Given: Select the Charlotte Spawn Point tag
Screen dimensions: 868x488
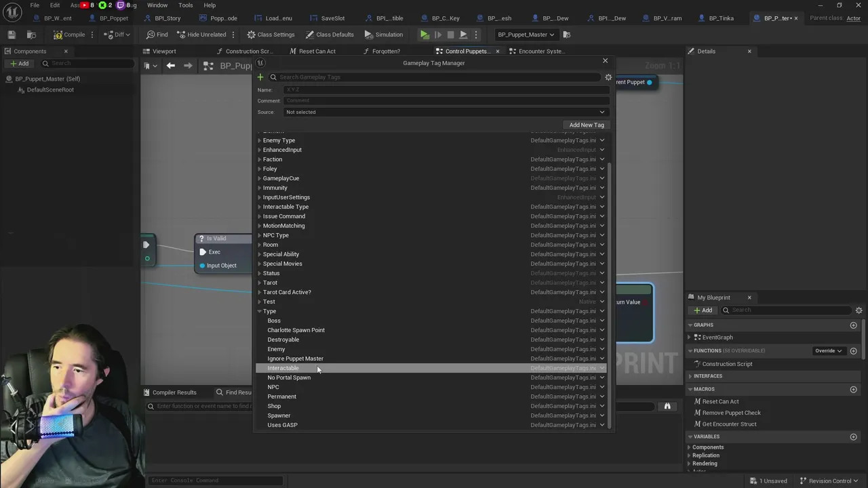Looking at the screenshot, I should (296, 330).
